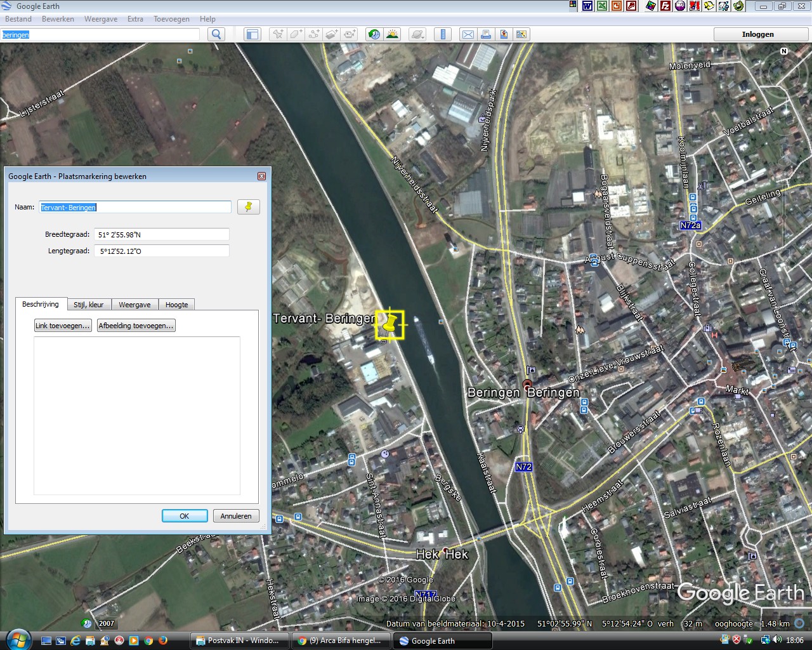The image size is (812, 650).
Task: Switch to Arca Bifa hengel Chrome window
Action: coord(342,640)
